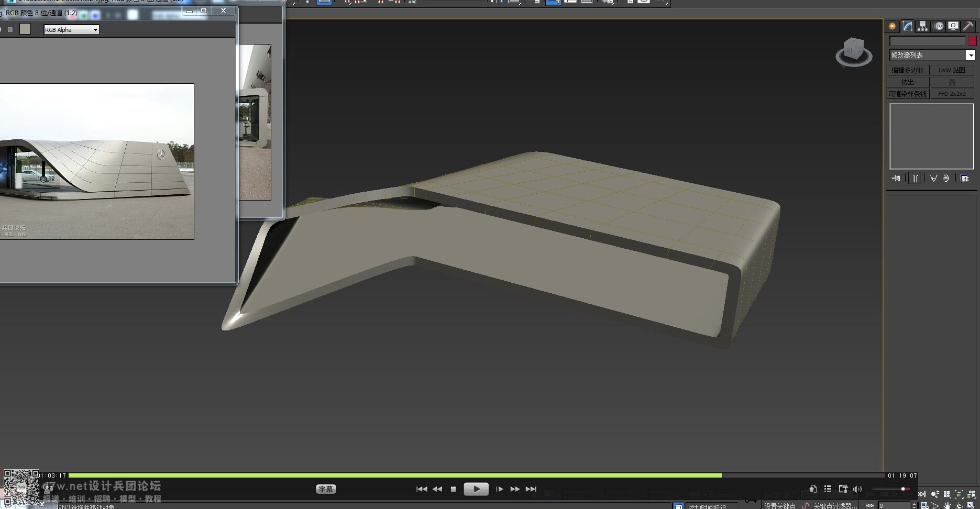Viewport: 980px width, 509px height.
Task: Adjust the player volume slider
Action: 890,489
